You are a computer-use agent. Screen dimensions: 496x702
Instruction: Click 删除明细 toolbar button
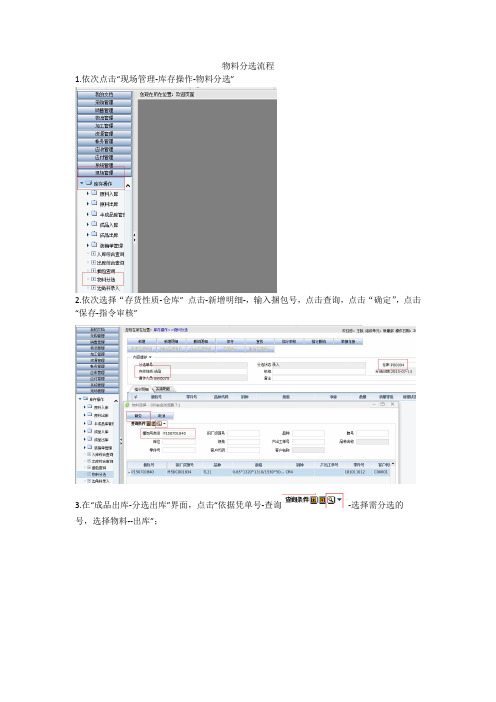point(201,342)
